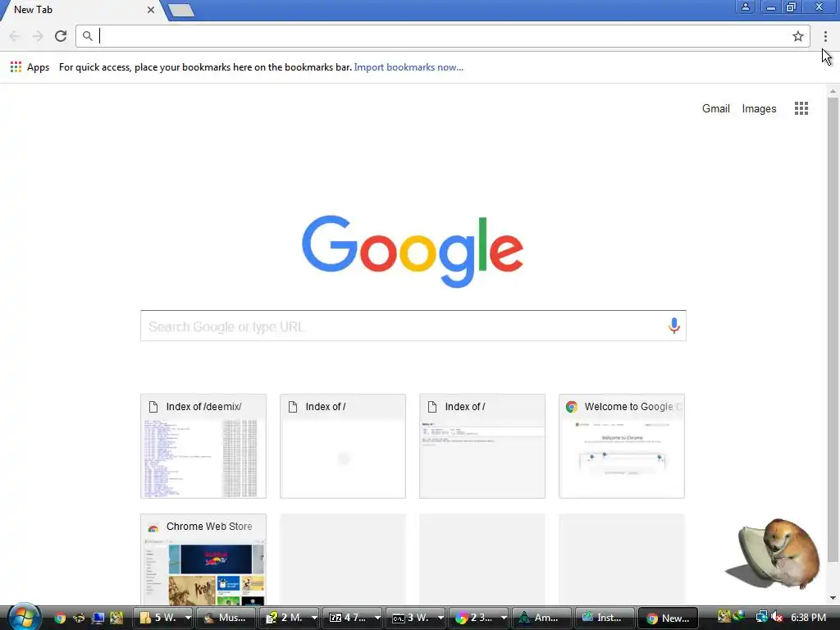Click the Google logo
This screenshot has height=630, width=840.
[413, 251]
